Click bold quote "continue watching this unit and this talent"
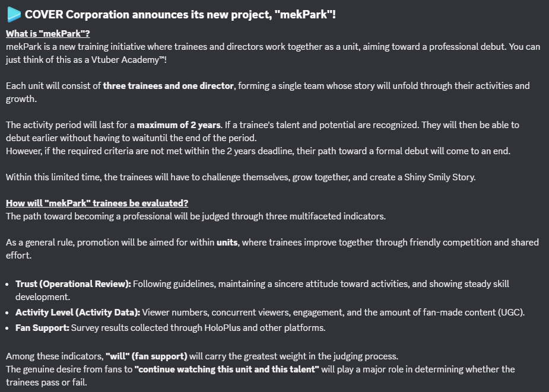Viewport: 549px width, 392px height. pyautogui.click(x=227, y=369)
